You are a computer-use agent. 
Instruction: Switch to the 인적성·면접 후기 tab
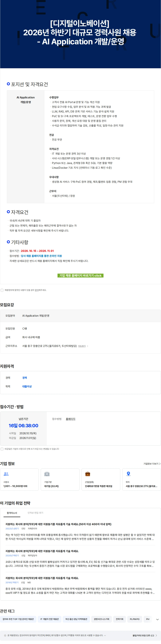35,513
